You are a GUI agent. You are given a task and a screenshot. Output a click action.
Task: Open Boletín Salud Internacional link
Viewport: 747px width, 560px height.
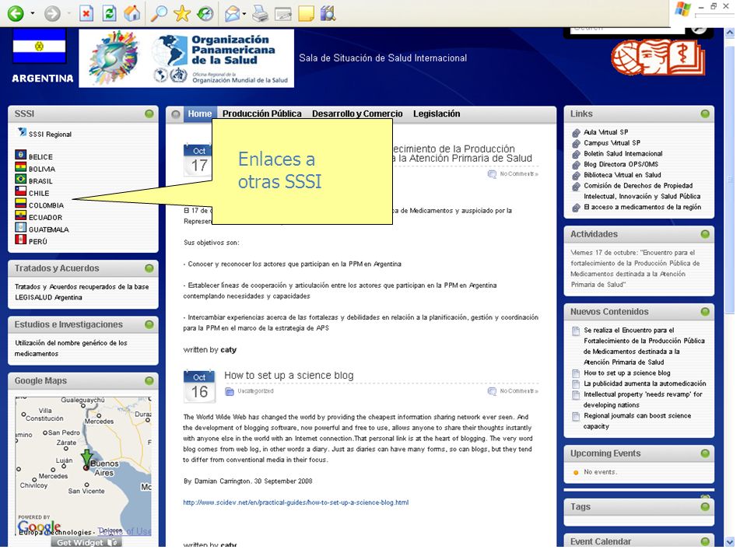(x=623, y=154)
